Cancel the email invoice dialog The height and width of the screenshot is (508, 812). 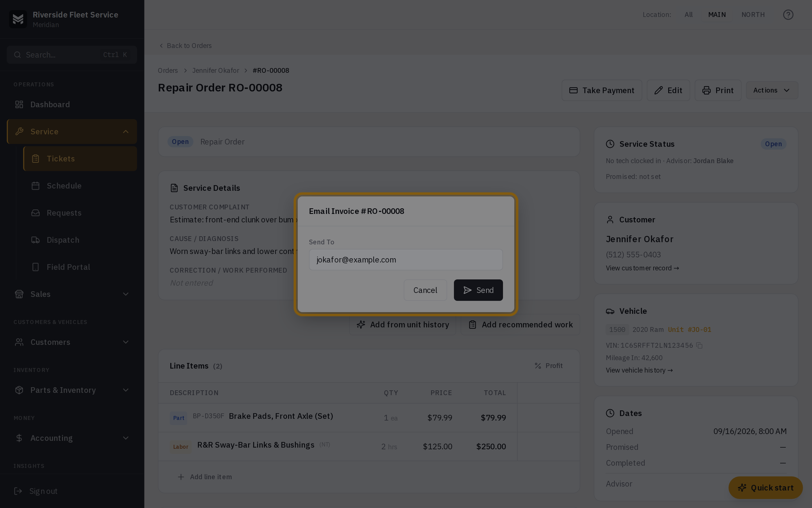pos(425,290)
